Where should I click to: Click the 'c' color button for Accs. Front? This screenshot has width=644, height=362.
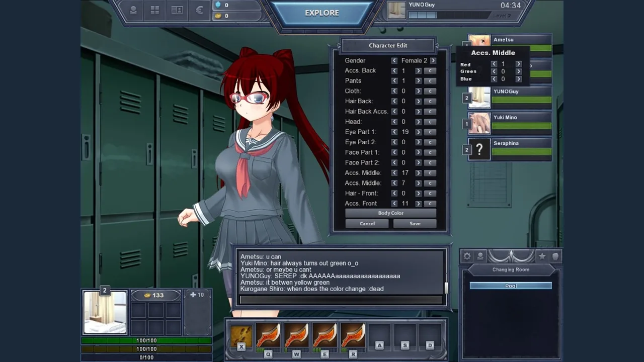(430, 204)
